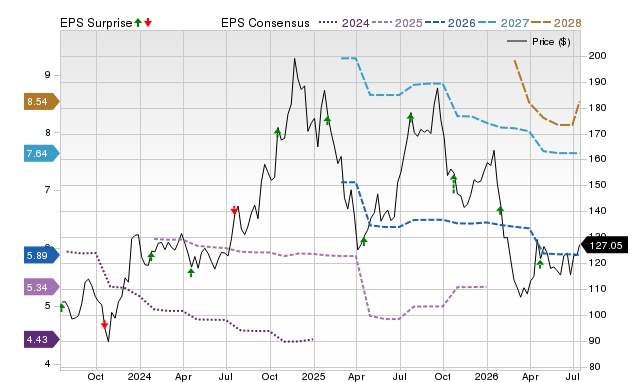Viewport: 640px width, 382px height.
Task: Click the 5.89 dark blue value tag
Action: click(x=42, y=256)
